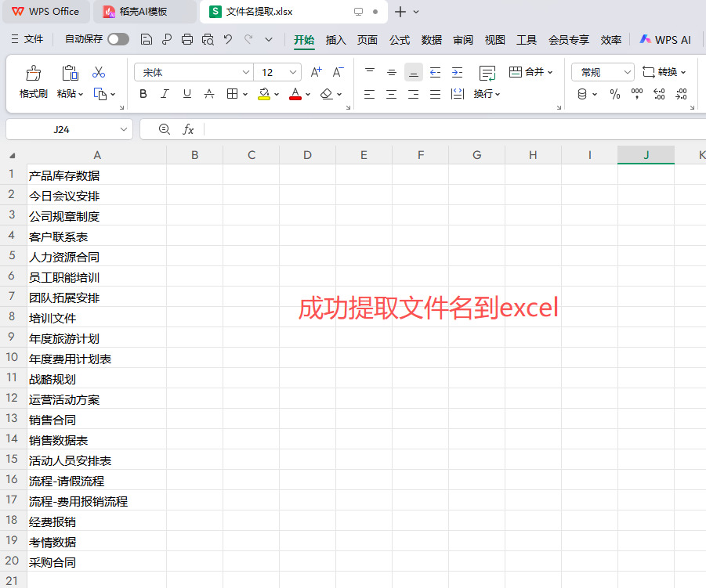The image size is (706, 588).
Task: Align text to bottom
Action: pos(413,72)
